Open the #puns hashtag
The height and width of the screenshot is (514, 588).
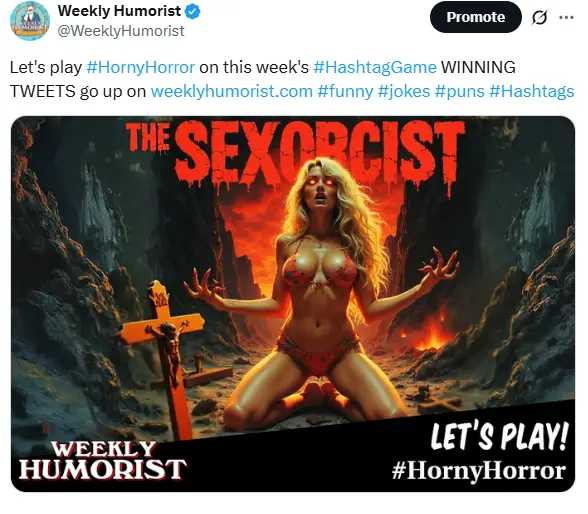point(459,91)
